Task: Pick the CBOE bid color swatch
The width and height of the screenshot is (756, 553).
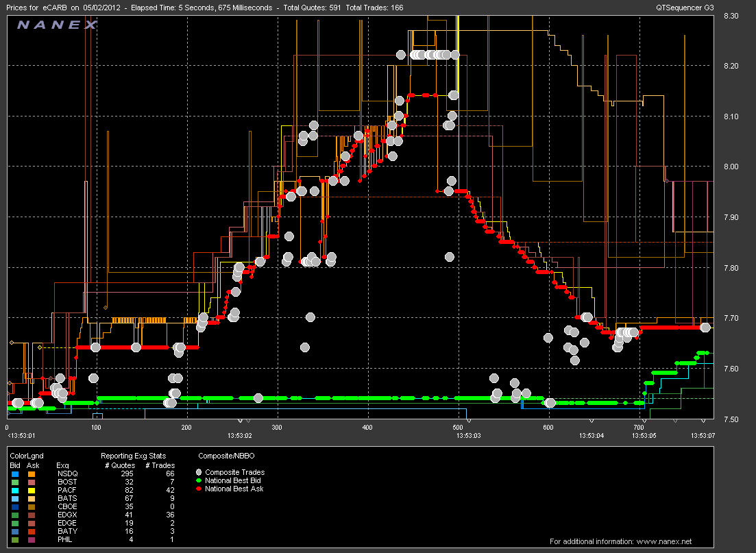Action: click(15, 506)
